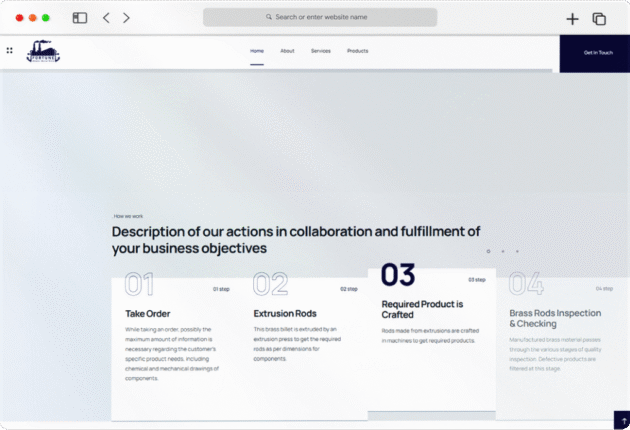Viewport: 630px width, 430px height.
Task: Click the search or enter website name field
Action: pos(320,17)
